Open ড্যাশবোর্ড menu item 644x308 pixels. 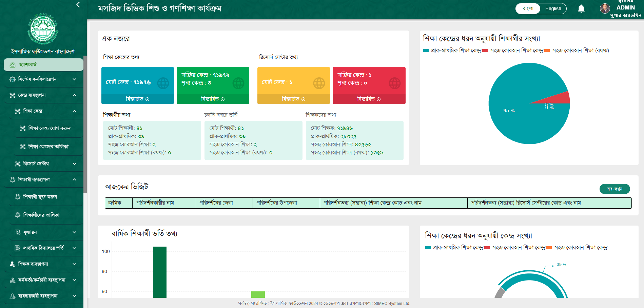43,64
